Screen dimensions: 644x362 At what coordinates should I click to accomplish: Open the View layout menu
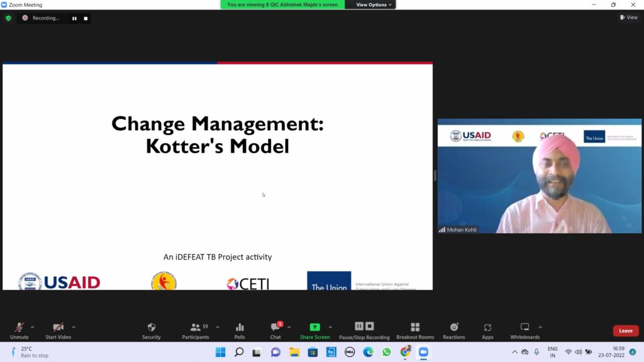(628, 18)
